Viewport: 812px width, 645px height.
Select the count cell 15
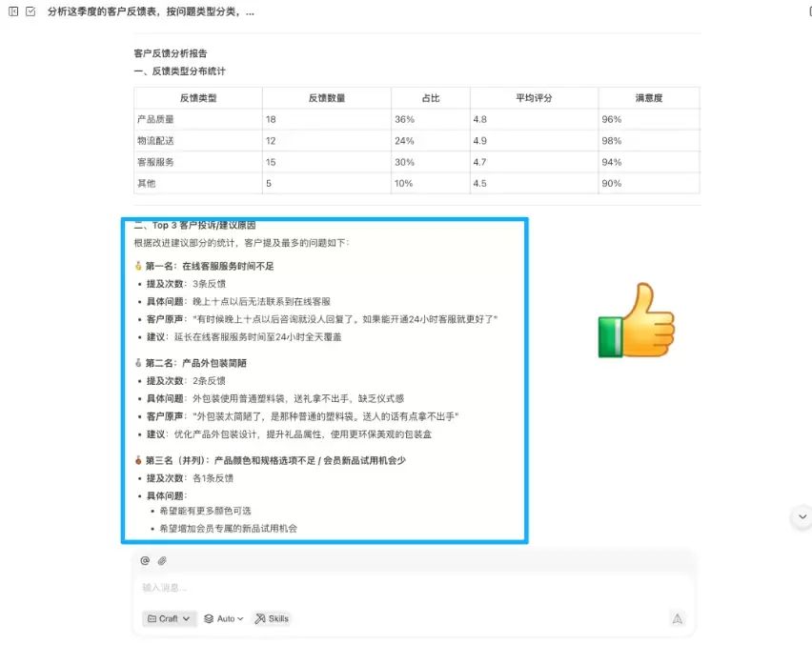(x=327, y=162)
